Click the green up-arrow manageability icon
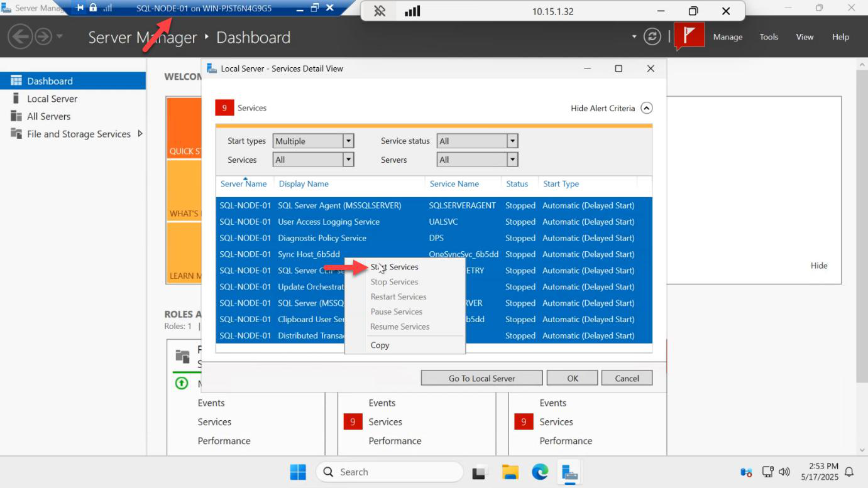This screenshot has height=488, width=868. coord(182,382)
